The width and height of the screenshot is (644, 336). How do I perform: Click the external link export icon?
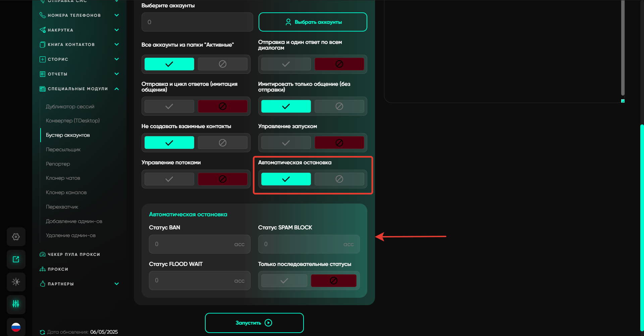coord(16,259)
